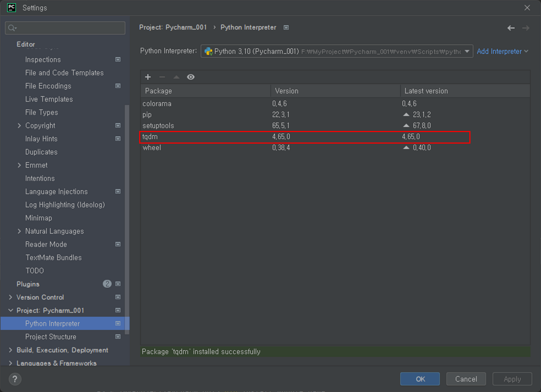Open Log Highlighting (Ideolog) settings
This screenshot has width=541, height=392.
click(x=65, y=205)
